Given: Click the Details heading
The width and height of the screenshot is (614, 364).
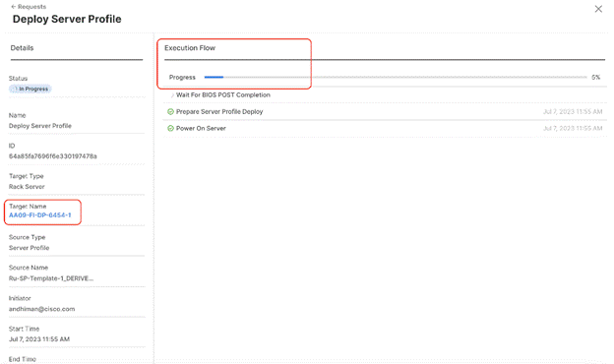Looking at the screenshot, I should pyautogui.click(x=22, y=48).
